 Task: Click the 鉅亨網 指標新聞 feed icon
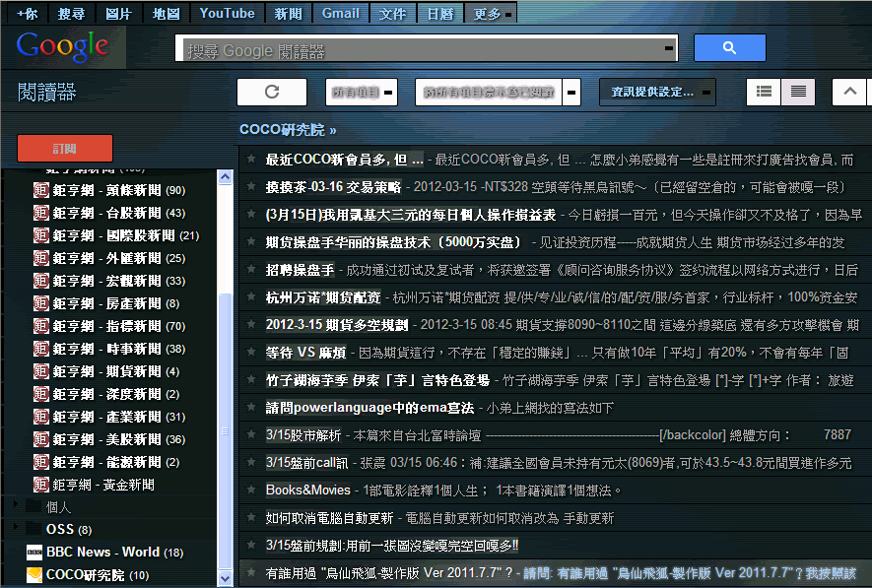tap(41, 326)
